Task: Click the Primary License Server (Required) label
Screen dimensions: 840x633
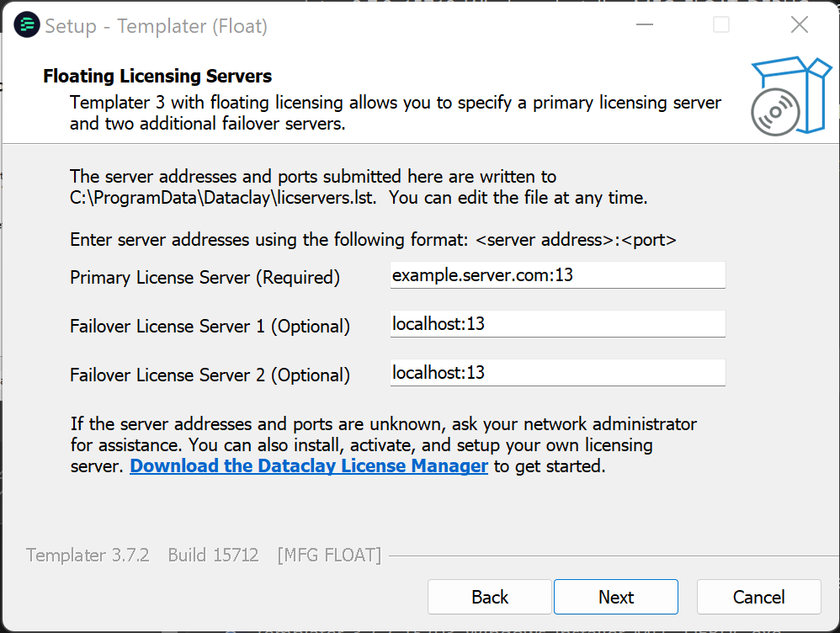Action: click(205, 278)
